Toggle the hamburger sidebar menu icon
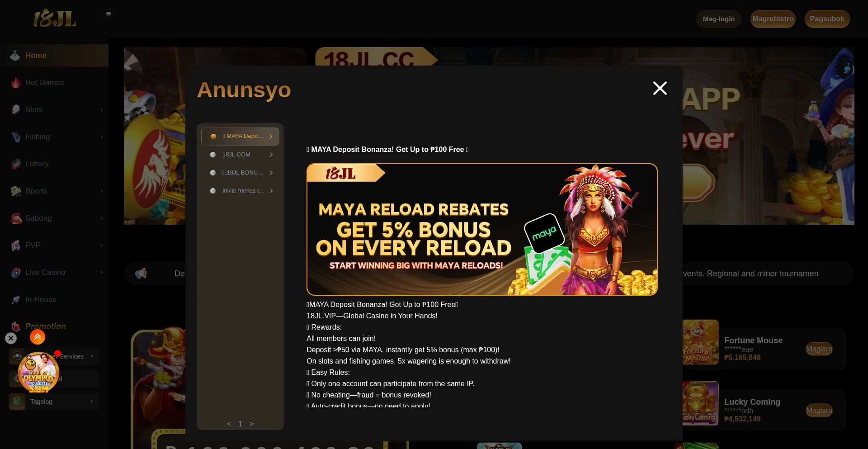 tap(108, 14)
